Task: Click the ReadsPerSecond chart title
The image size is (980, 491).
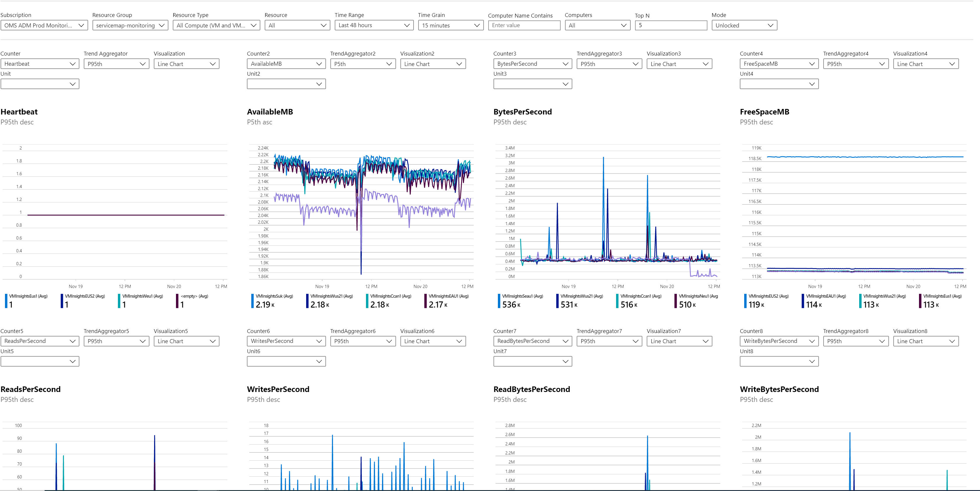Action: (31, 389)
